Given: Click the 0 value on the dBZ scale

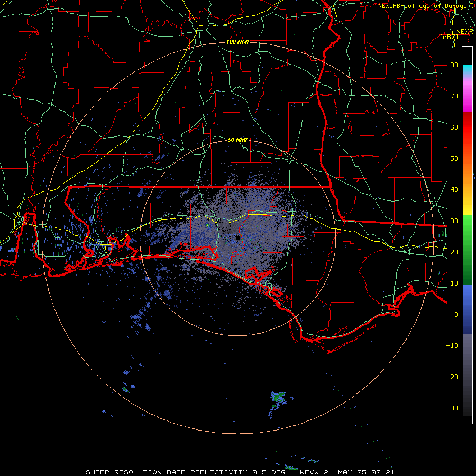Looking at the screenshot, I should click(456, 315).
